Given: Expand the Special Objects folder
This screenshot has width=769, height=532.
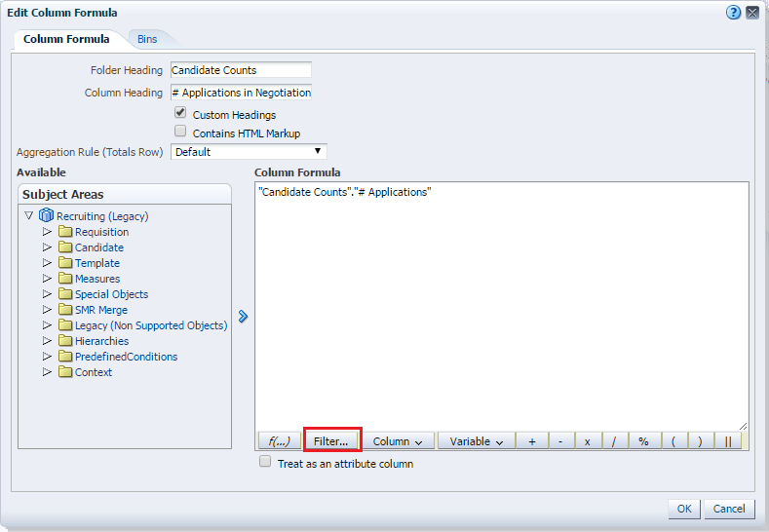Looking at the screenshot, I should coord(47,293).
